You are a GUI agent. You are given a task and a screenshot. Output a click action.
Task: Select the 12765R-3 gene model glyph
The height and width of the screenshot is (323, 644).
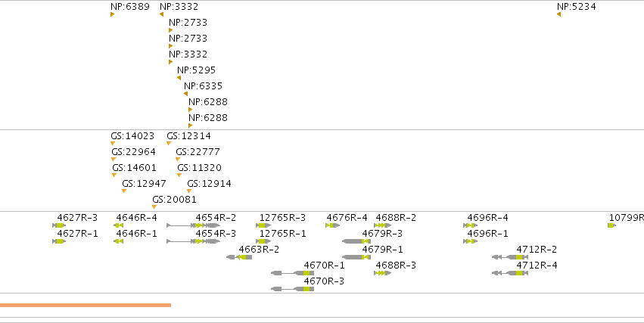pyautogui.click(x=263, y=225)
